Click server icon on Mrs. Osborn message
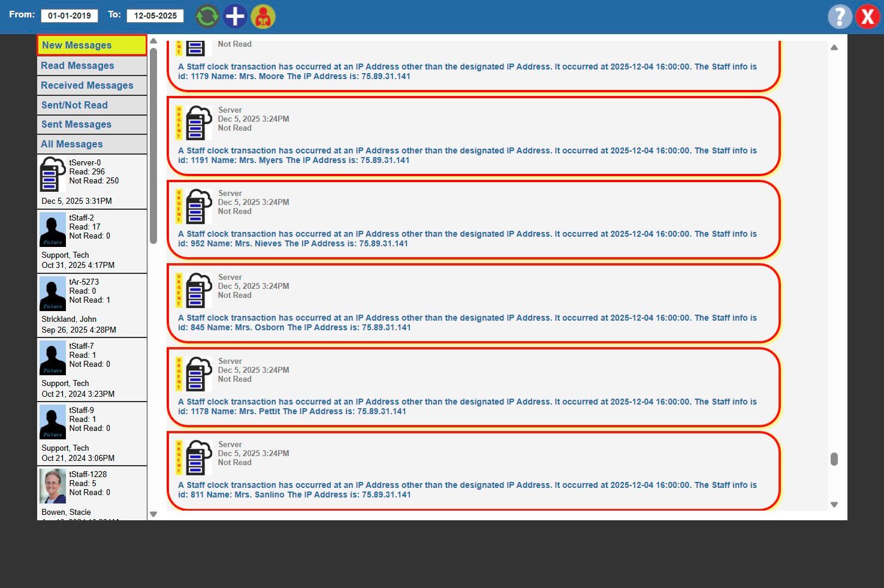 point(199,290)
